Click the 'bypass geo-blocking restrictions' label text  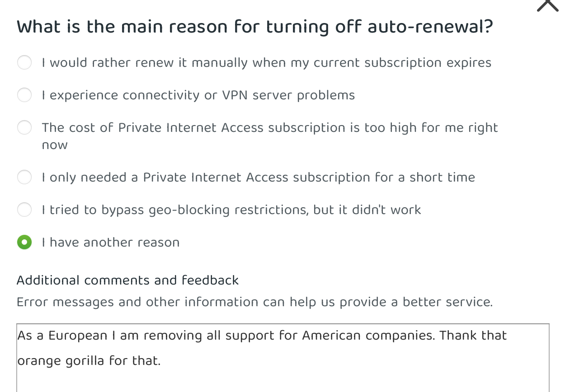pyautogui.click(x=231, y=210)
